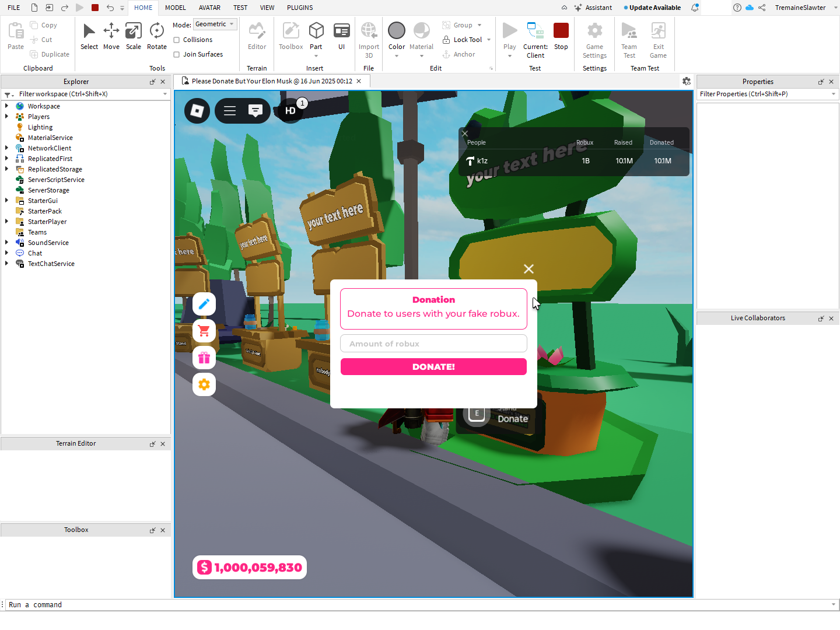Select the Move tool in the ribbon

(111, 36)
